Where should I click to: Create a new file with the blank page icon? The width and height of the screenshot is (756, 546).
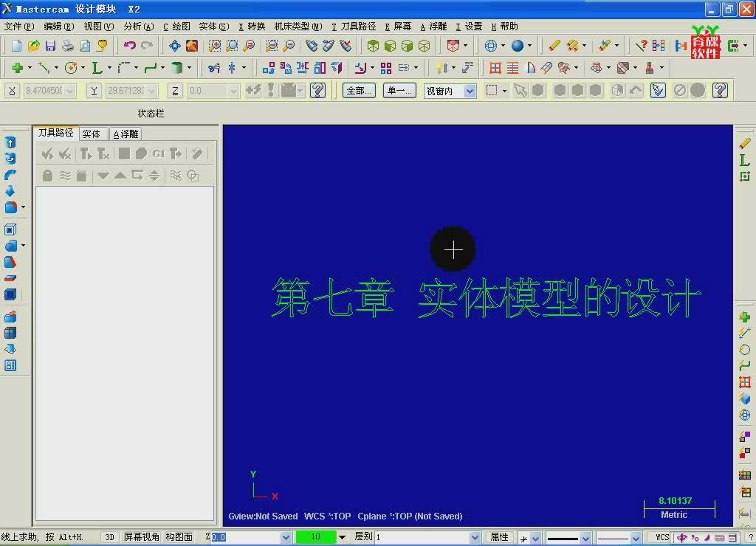click(16, 46)
